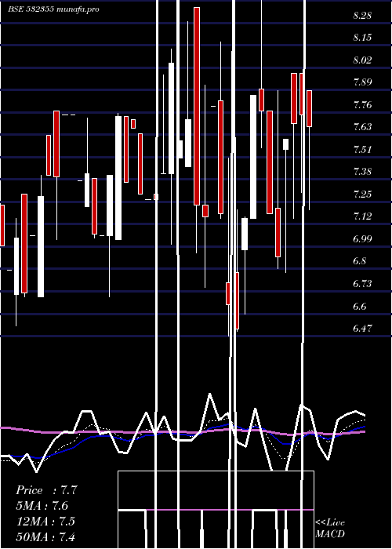Click the 7.76 price axis label
Viewport: 392px width, 549px height.
pyautogui.click(x=362, y=105)
